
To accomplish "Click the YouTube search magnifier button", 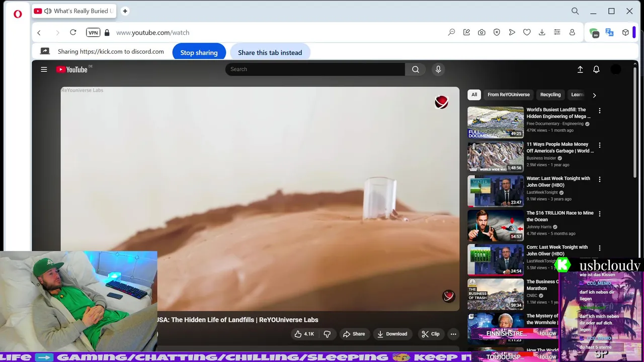I will [x=416, y=69].
